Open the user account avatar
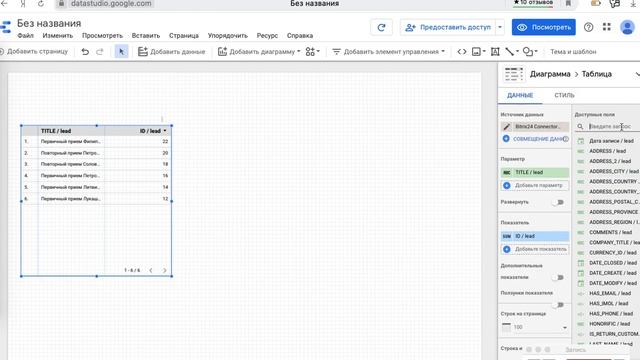The image size is (640, 360). [627, 27]
